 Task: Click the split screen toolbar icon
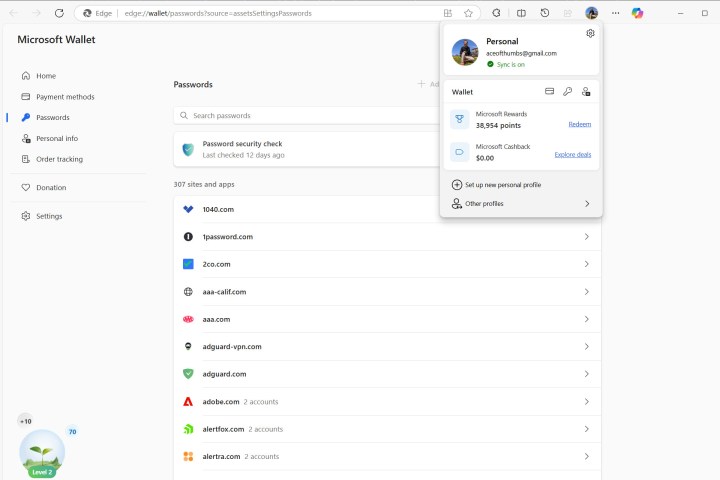tap(521, 13)
